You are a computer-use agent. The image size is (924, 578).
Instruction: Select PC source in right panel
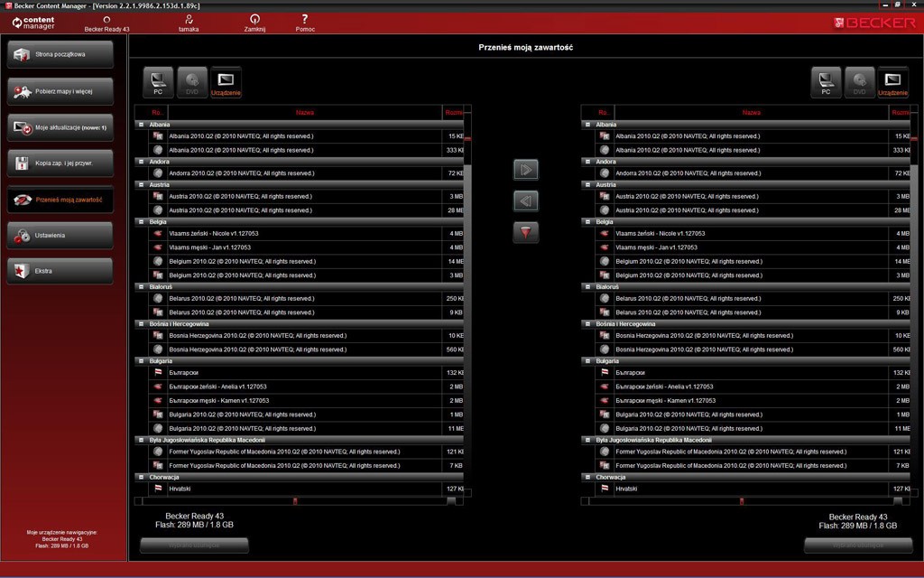pyautogui.click(x=826, y=82)
